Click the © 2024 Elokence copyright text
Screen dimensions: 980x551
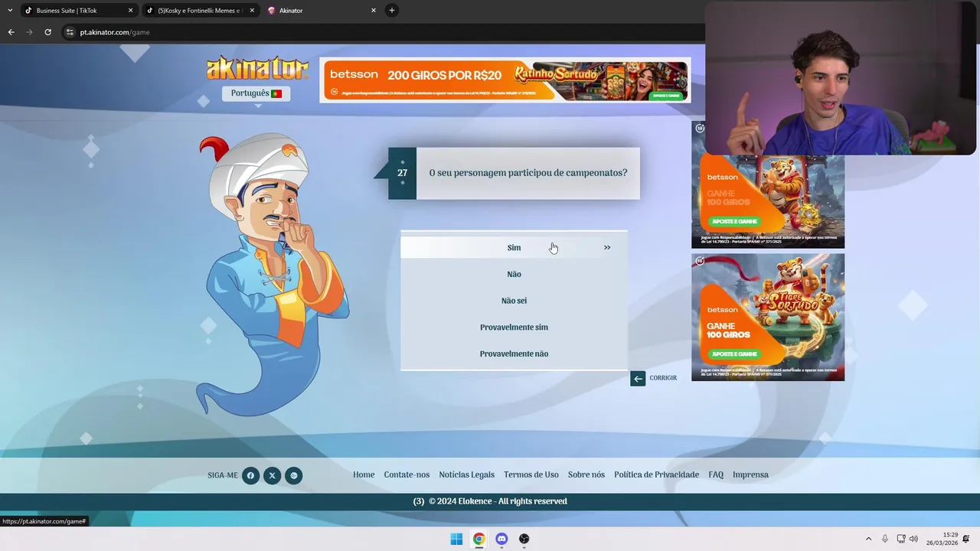(498, 501)
